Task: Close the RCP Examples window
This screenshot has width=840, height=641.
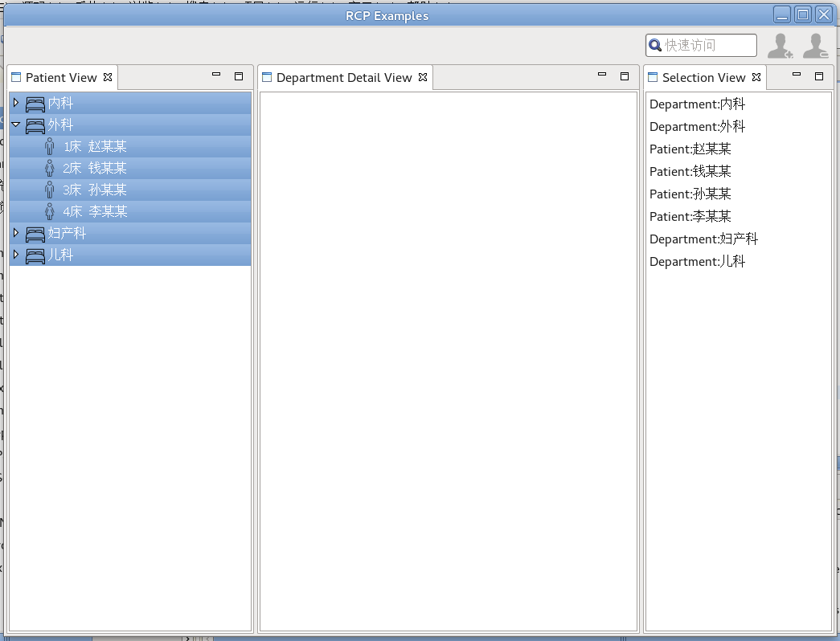Action: click(823, 14)
